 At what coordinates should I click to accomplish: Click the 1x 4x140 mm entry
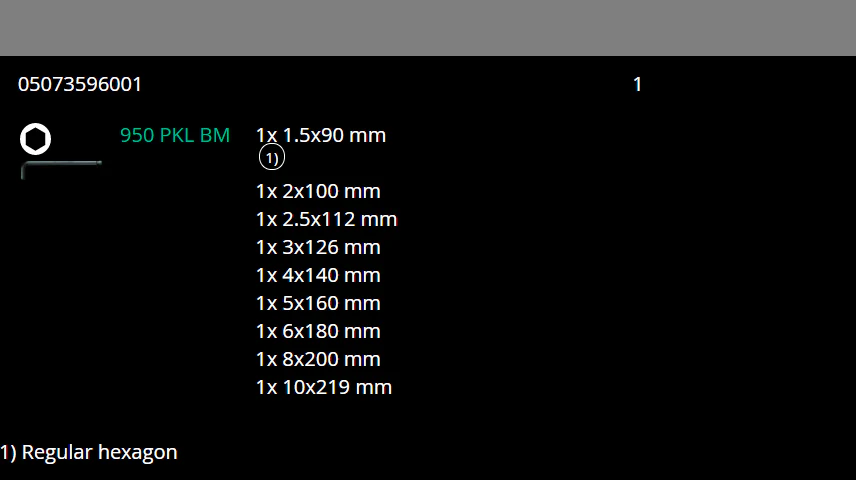coord(318,275)
